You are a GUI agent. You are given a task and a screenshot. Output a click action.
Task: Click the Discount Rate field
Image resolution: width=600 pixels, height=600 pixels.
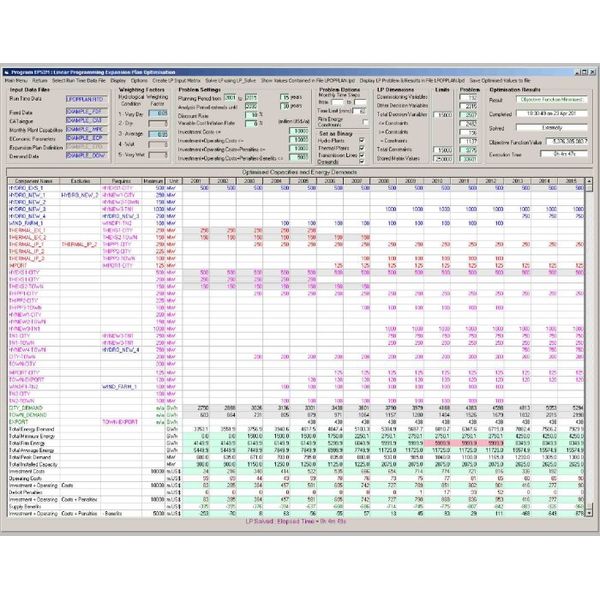click(x=251, y=115)
